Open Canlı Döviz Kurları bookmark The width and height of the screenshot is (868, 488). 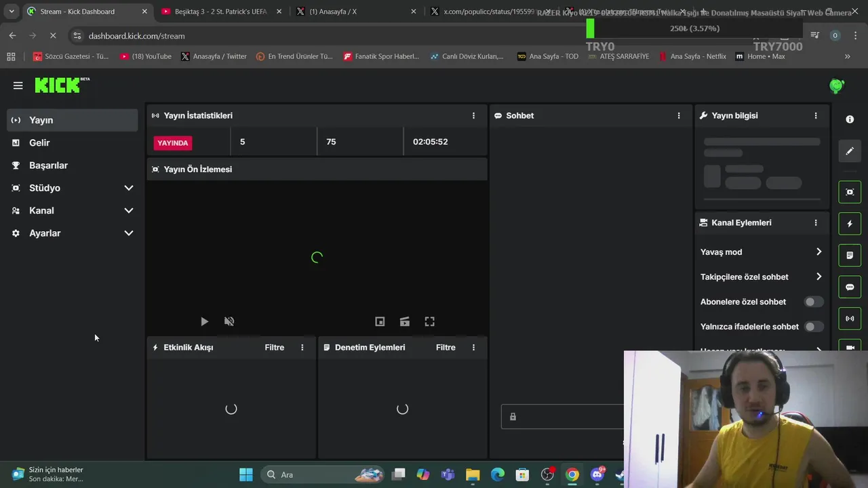467,56
